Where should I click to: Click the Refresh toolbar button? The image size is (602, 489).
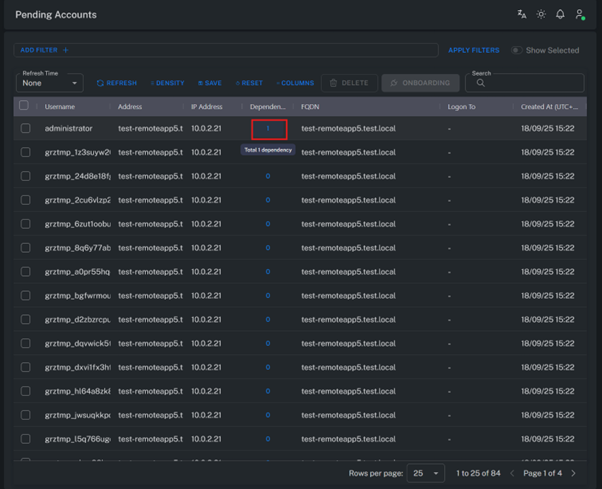point(117,83)
